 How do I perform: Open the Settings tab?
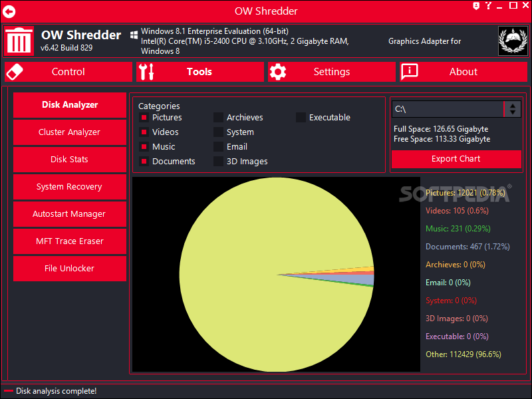pos(331,72)
